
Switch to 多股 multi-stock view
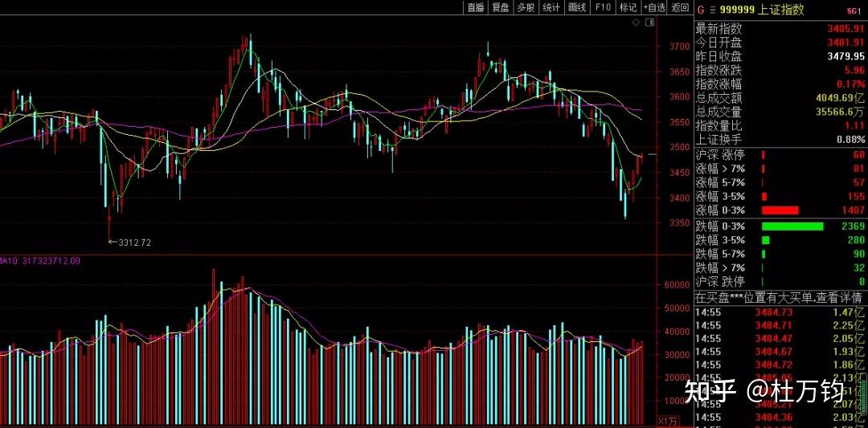click(526, 7)
